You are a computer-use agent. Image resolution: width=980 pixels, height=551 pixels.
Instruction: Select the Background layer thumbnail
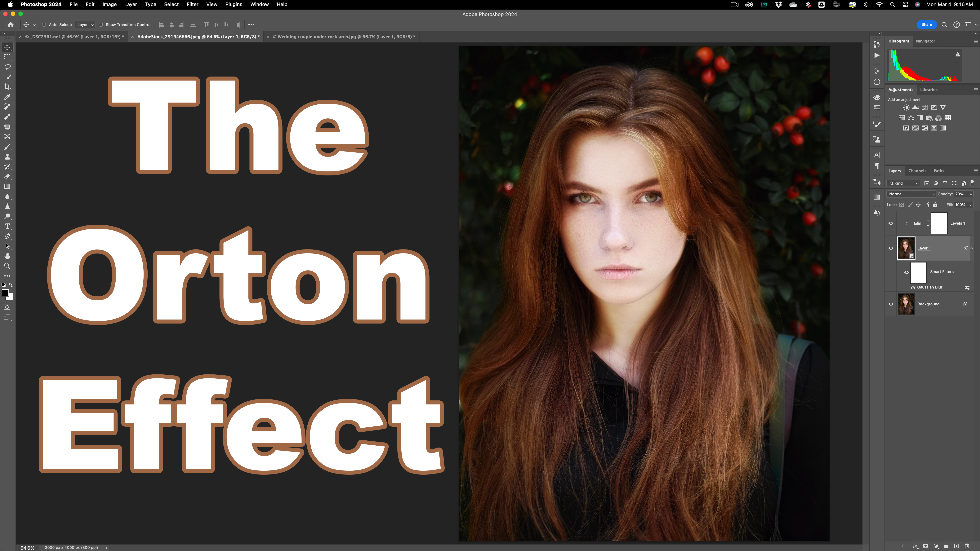point(906,304)
